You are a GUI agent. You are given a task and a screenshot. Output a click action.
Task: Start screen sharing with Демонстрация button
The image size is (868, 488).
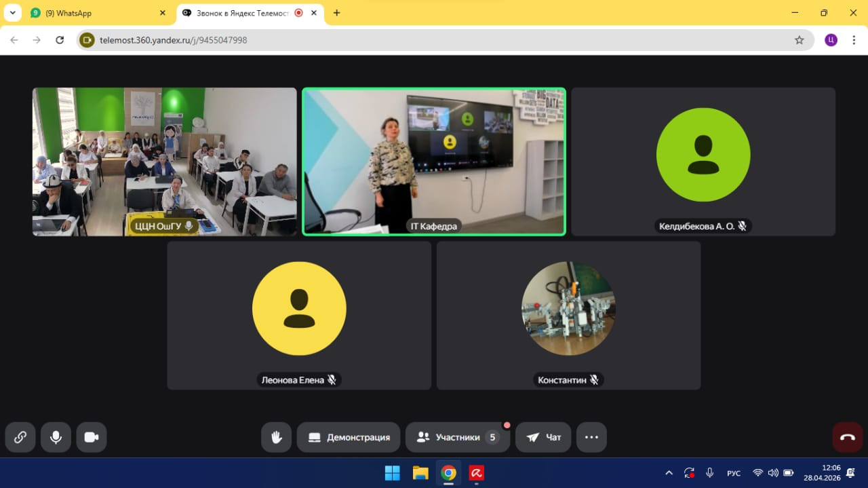tap(349, 437)
